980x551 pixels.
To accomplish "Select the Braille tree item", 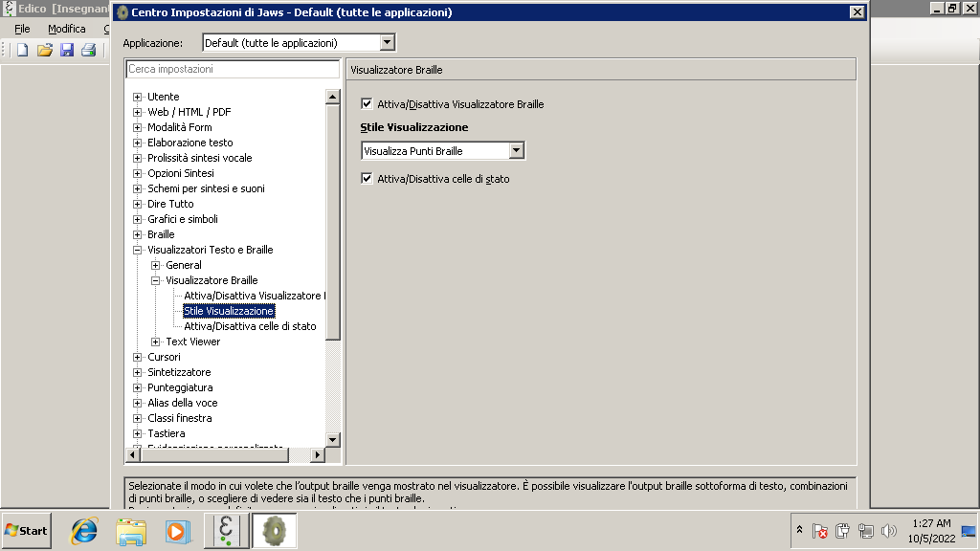I will click(x=161, y=234).
